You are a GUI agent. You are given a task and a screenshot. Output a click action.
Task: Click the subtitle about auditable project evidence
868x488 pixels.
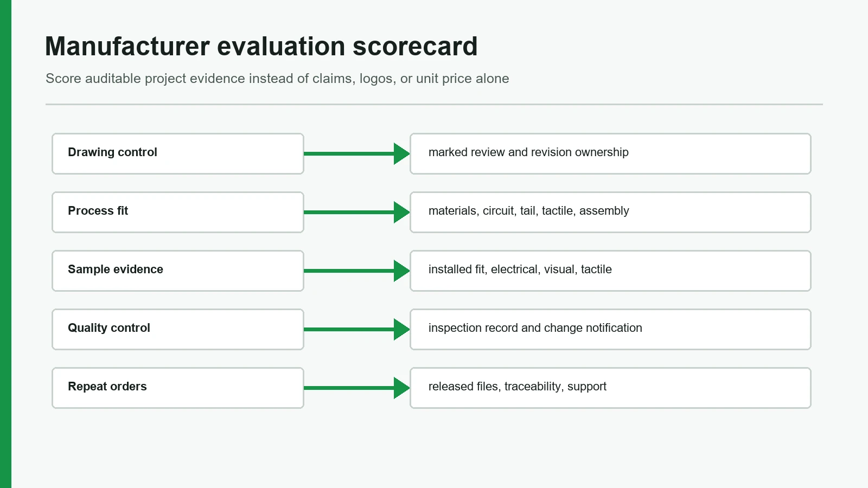click(277, 79)
